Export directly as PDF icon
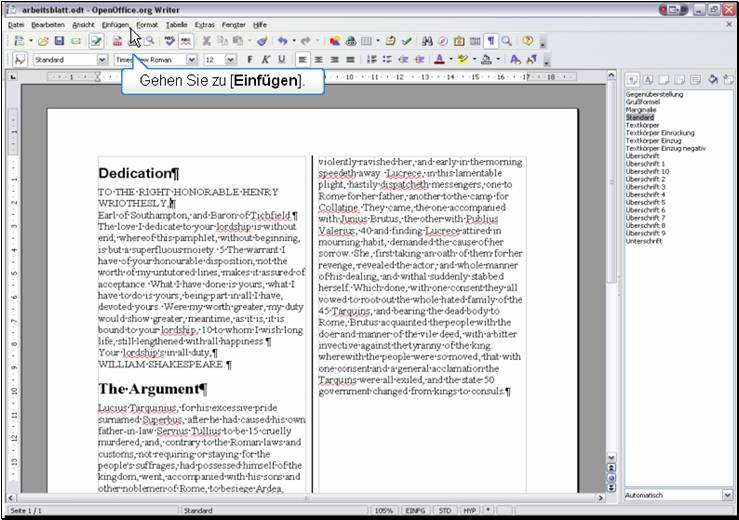739x520 pixels. coord(117,41)
